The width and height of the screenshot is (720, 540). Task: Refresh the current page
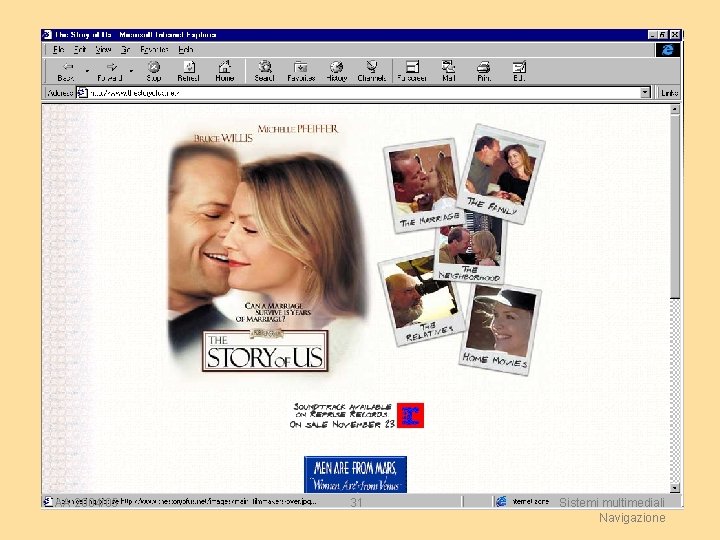point(188,72)
